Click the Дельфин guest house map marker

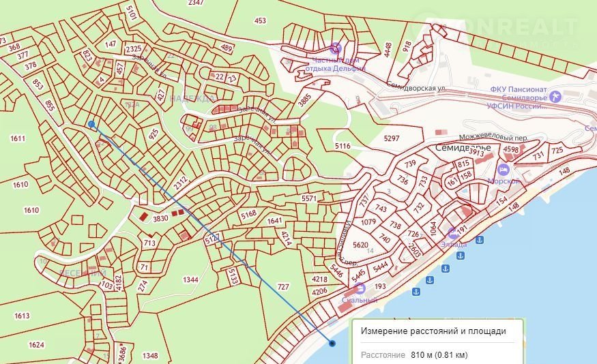point(335,48)
